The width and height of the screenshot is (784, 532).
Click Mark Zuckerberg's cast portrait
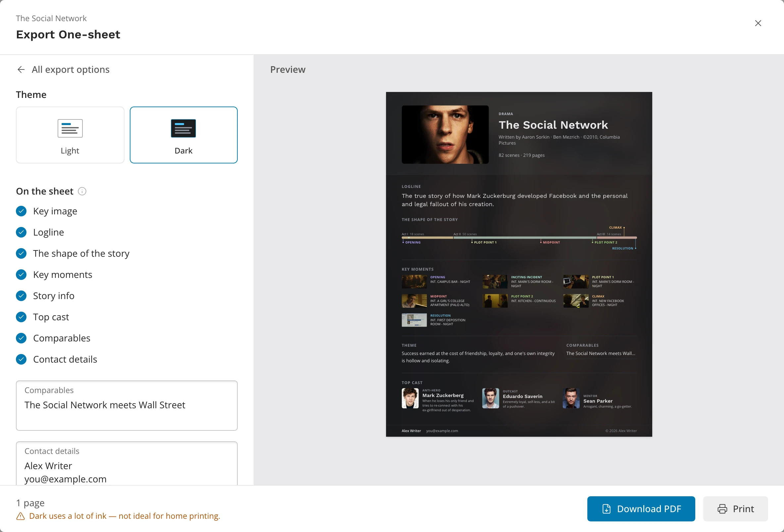click(410, 398)
